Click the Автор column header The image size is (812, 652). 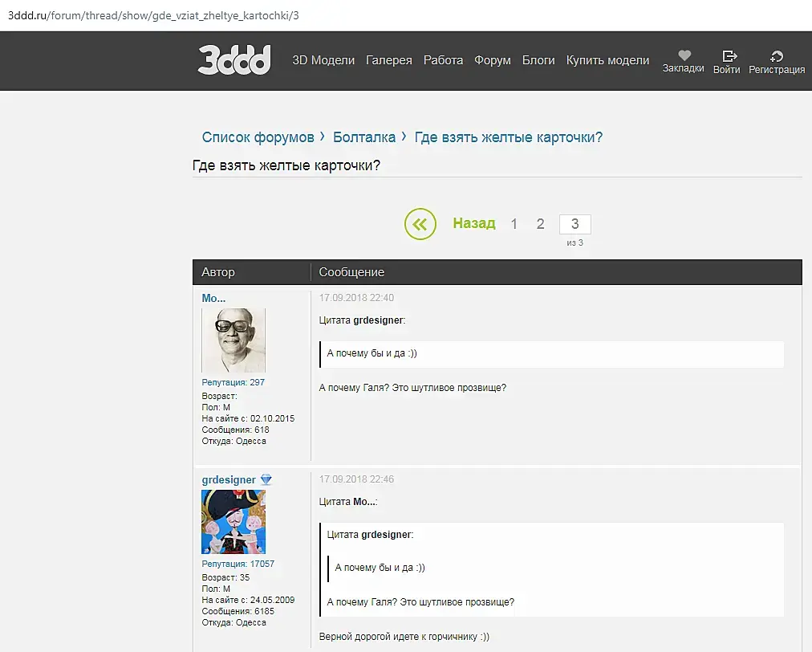[x=218, y=272]
